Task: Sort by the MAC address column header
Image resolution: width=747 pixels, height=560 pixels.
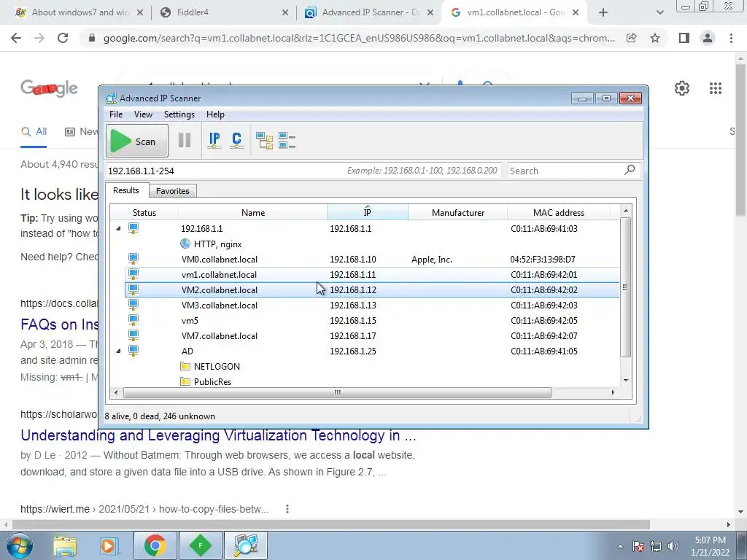Action: pyautogui.click(x=558, y=212)
